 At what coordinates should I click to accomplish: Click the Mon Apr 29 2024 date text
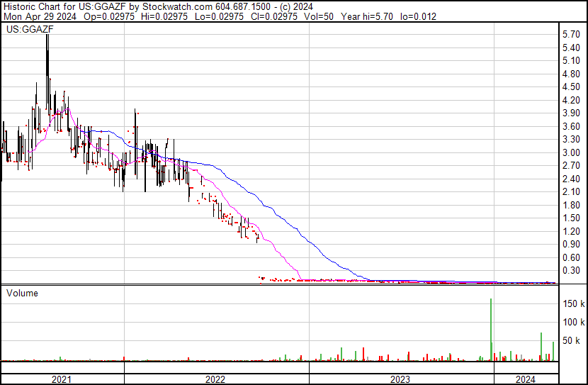coord(40,16)
